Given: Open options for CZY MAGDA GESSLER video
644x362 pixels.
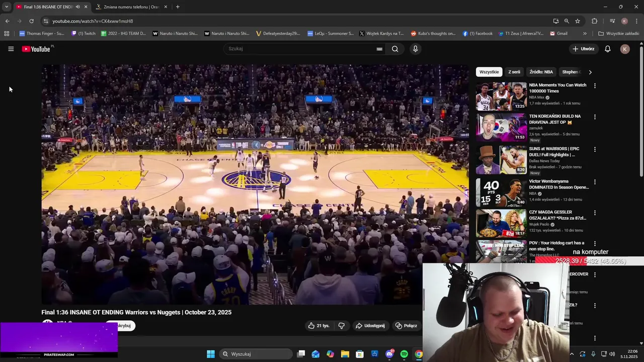Looking at the screenshot, I should coord(595,213).
